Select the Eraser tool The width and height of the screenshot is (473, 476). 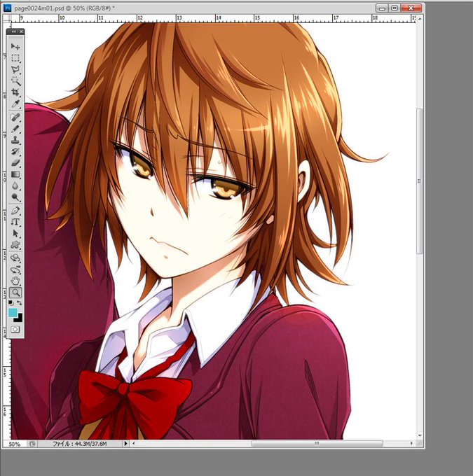[15, 162]
